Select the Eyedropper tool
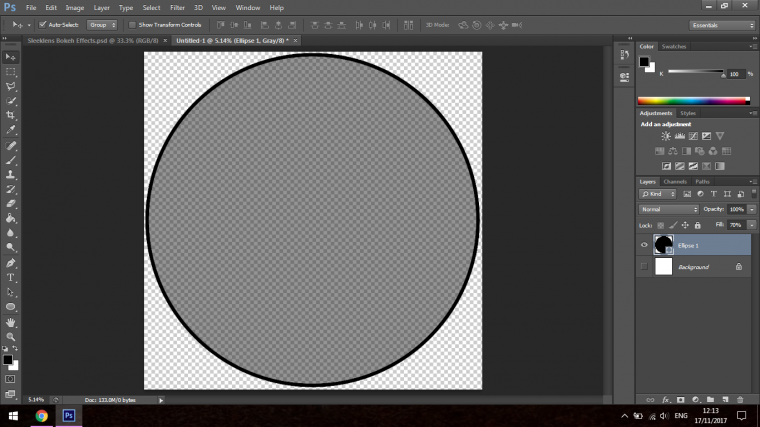The width and height of the screenshot is (760, 427). pos(11,130)
